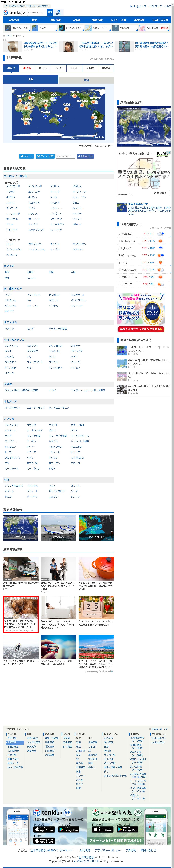This screenshot has width=174, height=868.
Task: Open the ハワイ link under 太平洋
Action: coord(52,391)
